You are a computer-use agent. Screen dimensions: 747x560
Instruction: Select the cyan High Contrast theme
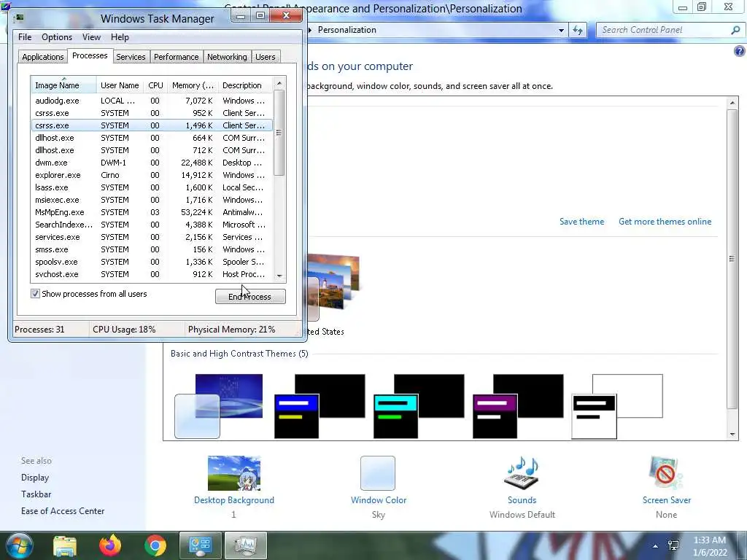419,406
